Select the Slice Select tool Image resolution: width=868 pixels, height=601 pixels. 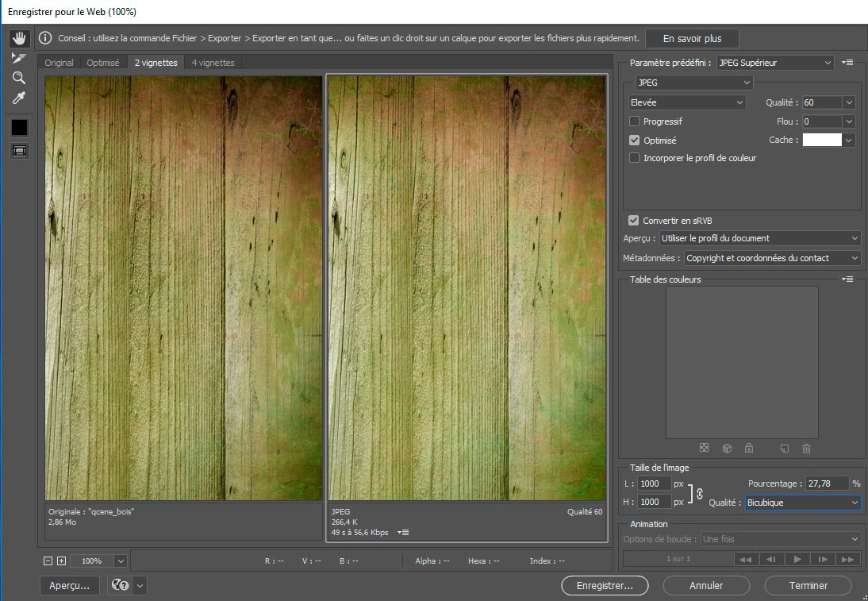tap(19, 58)
